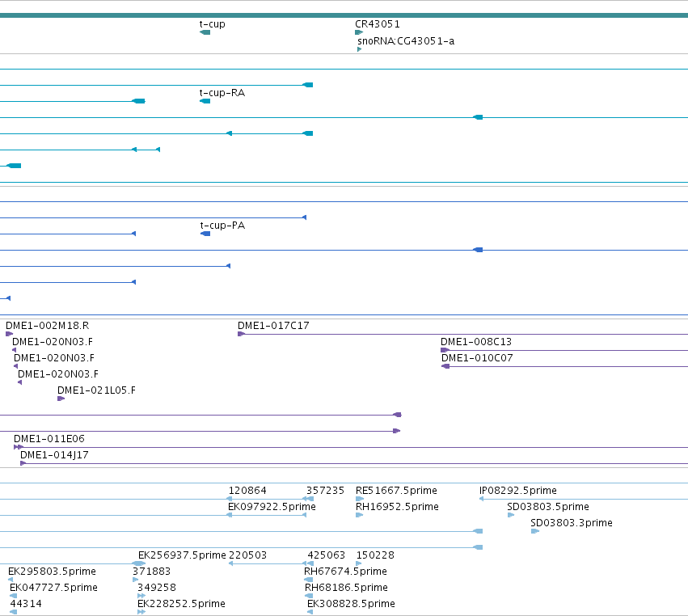Screen dimensions: 688x616
Task: Open the RH68186.5prime label
Action: pyautogui.click(x=346, y=588)
